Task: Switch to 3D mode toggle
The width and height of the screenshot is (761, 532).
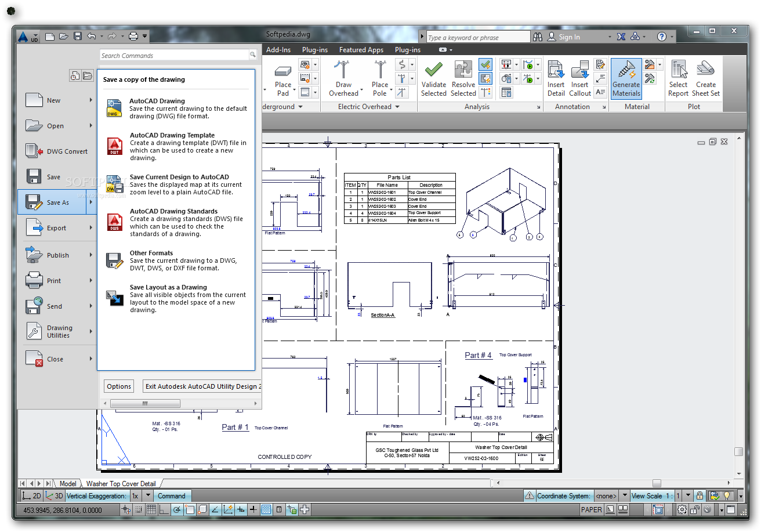Action: [x=54, y=496]
